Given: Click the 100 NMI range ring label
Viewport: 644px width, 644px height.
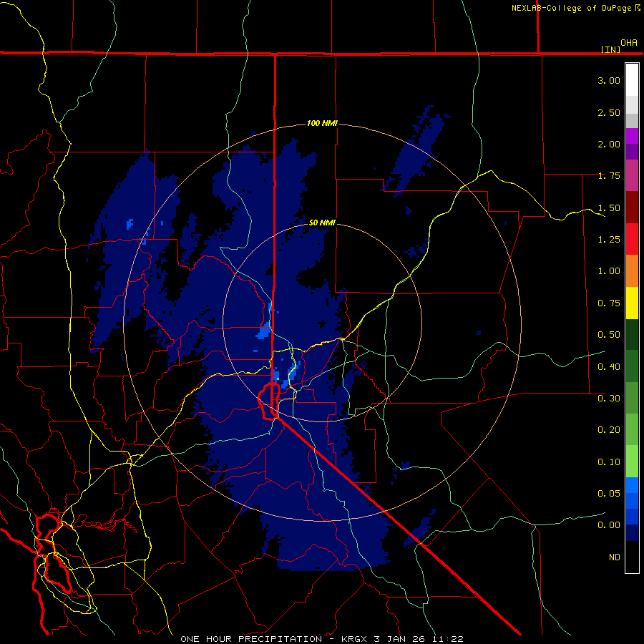Looking at the screenshot, I should coord(322,123).
